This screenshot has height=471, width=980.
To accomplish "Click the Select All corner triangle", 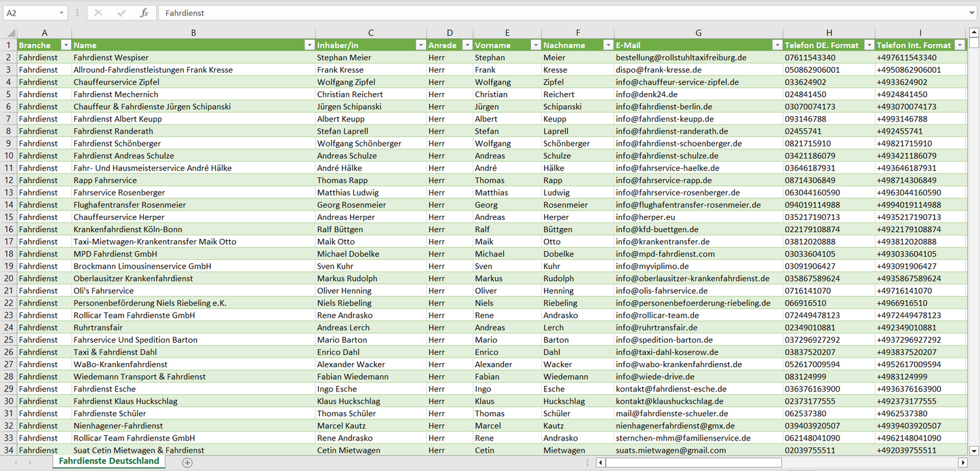I will point(11,33).
